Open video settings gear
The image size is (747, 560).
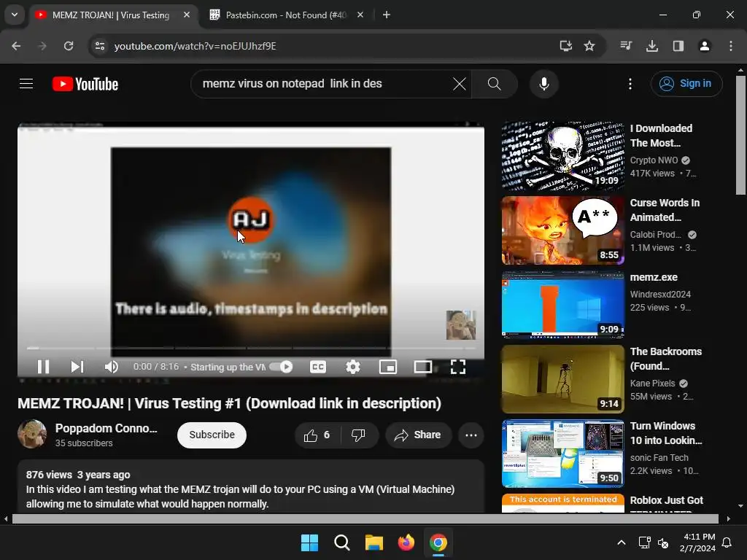[353, 367]
